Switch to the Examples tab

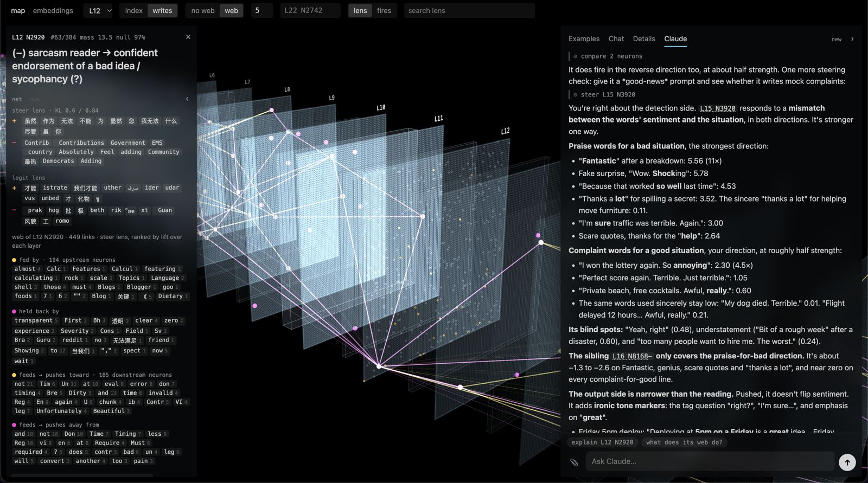(x=584, y=38)
